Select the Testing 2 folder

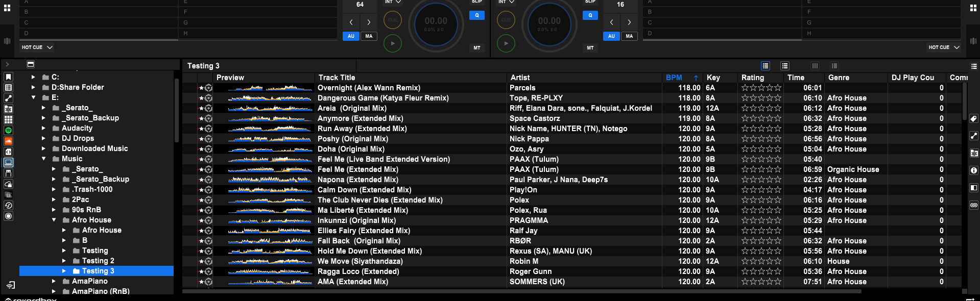tap(98, 261)
